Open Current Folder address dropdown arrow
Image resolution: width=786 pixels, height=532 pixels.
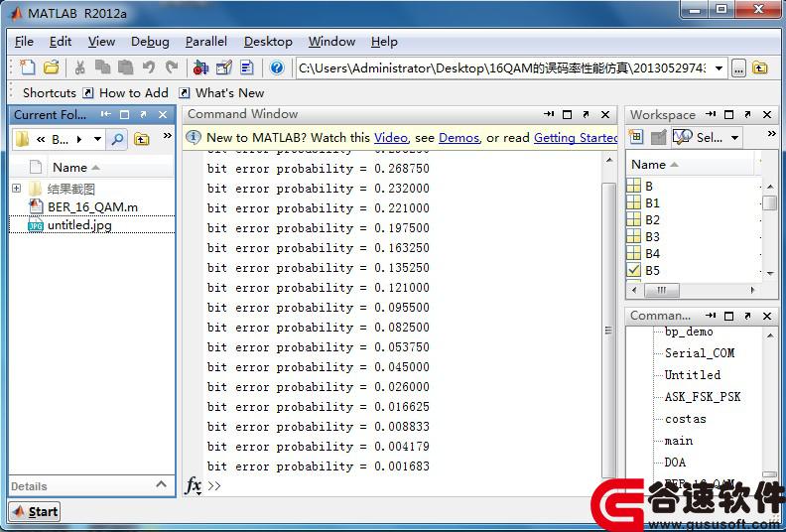pos(97,139)
